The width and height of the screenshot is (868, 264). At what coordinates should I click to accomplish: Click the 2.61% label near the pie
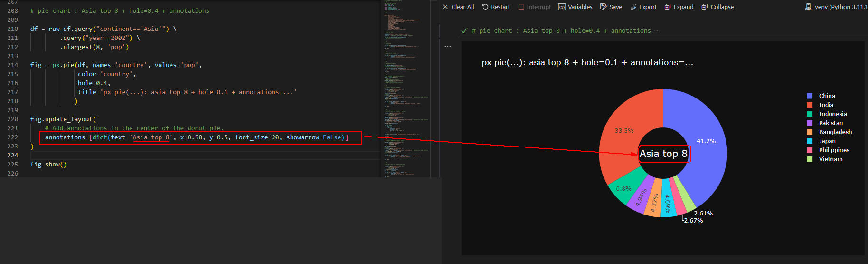click(703, 214)
